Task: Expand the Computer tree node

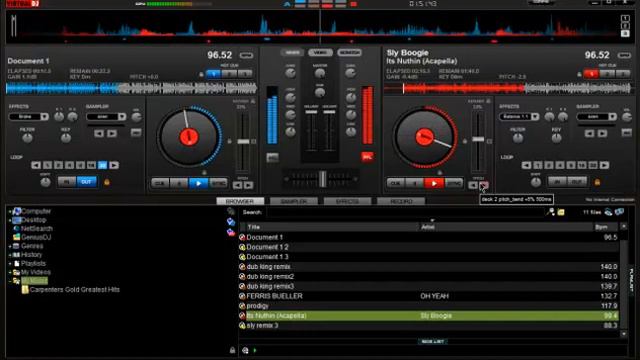Action: [10, 211]
